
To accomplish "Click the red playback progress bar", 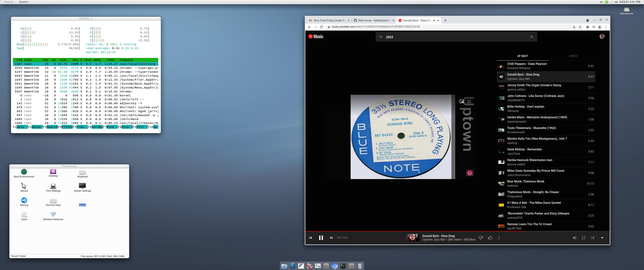I will point(425,231).
